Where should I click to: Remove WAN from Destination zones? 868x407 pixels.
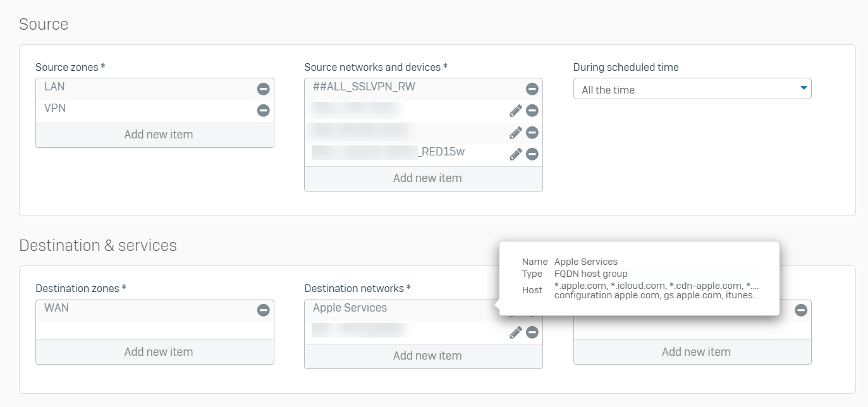coord(264,310)
